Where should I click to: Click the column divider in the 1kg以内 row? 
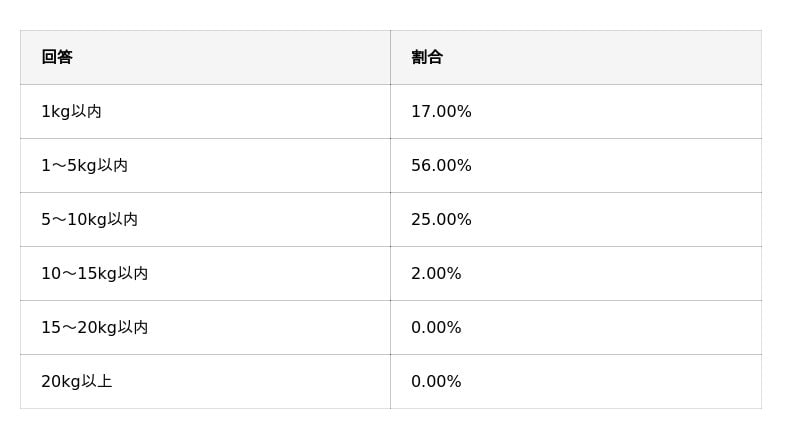[390, 111]
